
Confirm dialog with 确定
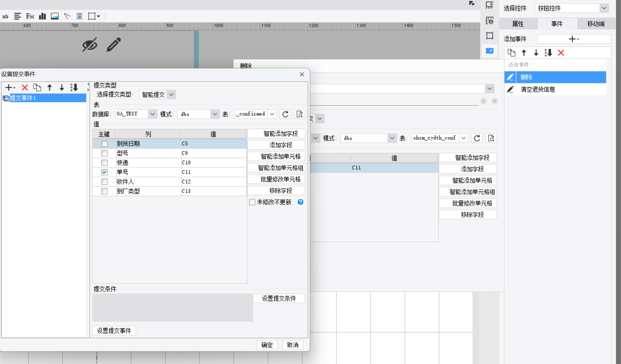(x=267, y=345)
